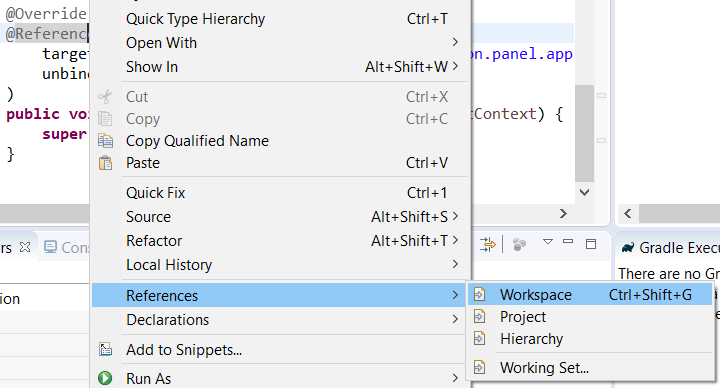This screenshot has height=388, width=720.
Task: Click the editor vertical scrollbar thumb
Action: pyautogui.click(x=584, y=133)
